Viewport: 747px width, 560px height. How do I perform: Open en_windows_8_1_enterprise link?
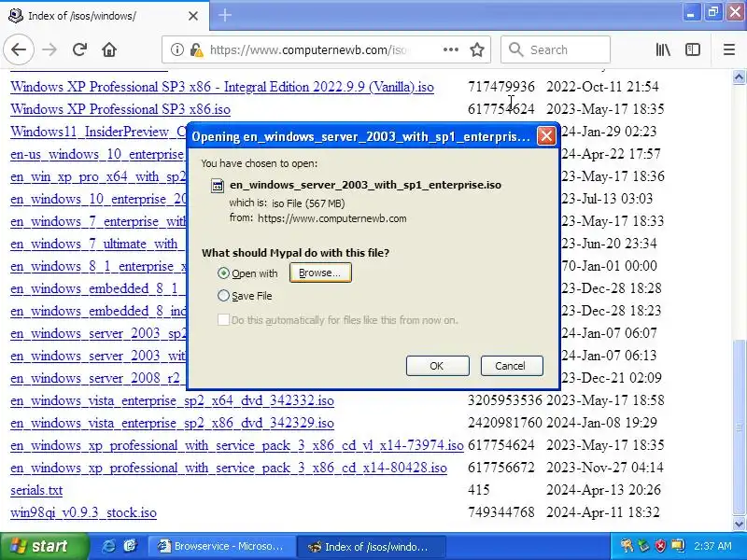pos(98,266)
